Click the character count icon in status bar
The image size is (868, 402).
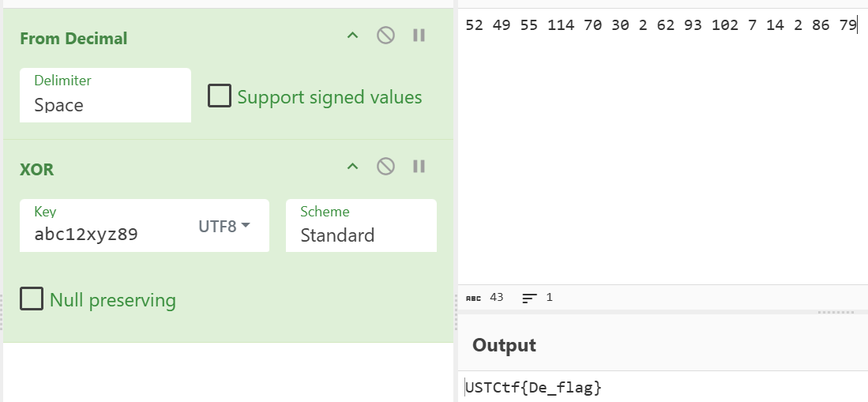pos(473,298)
